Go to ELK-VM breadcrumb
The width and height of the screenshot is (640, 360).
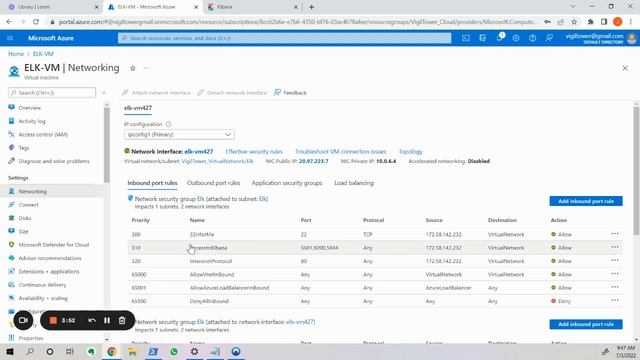pyautogui.click(x=43, y=54)
